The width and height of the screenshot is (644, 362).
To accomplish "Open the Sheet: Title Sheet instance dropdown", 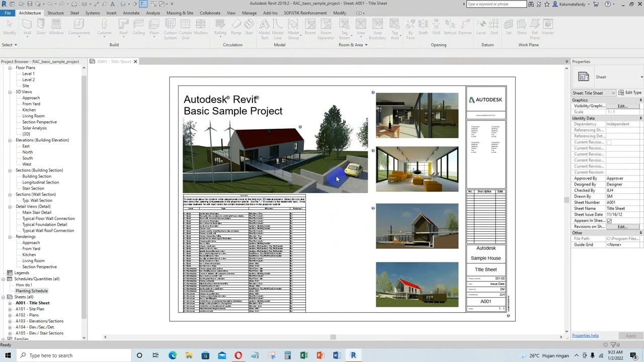I will click(x=594, y=93).
